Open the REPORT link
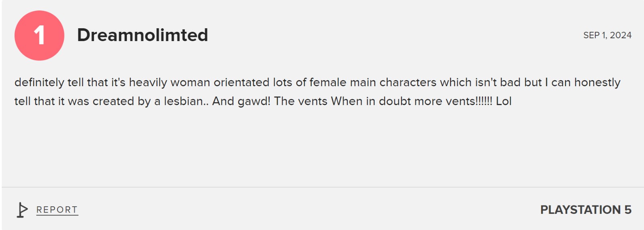644x230 pixels. tap(57, 210)
